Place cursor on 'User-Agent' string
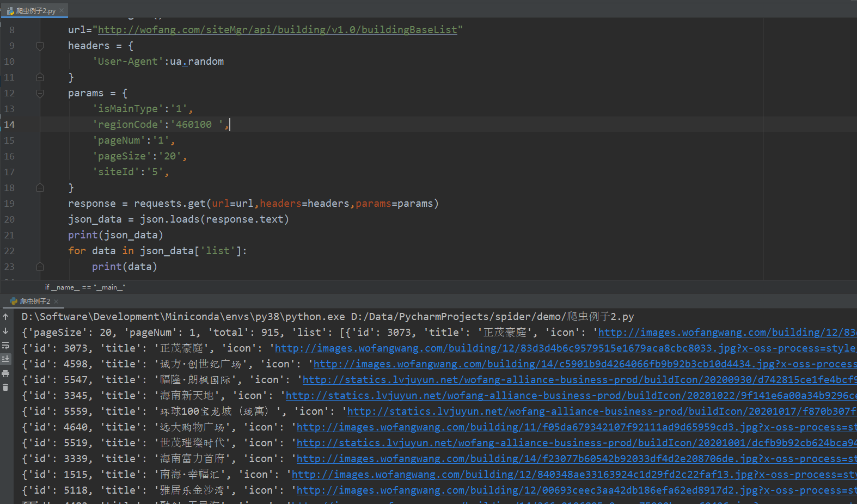857x504 pixels. (x=128, y=62)
